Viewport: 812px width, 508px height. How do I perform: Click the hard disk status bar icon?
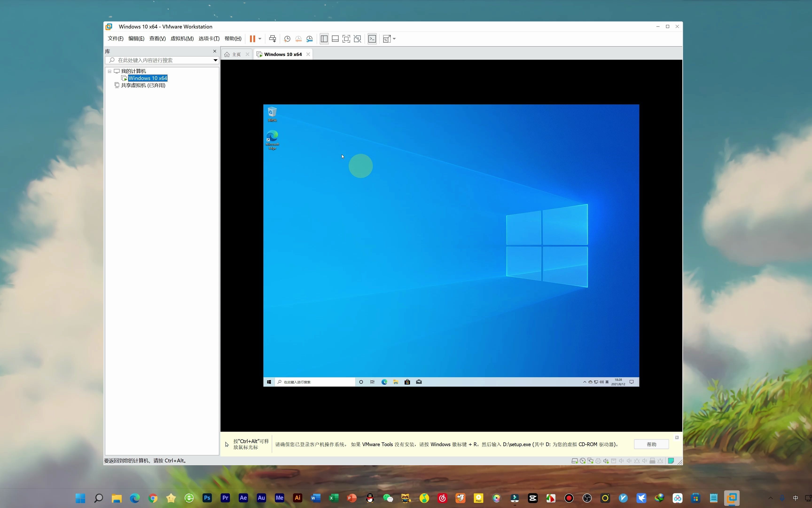point(575,461)
